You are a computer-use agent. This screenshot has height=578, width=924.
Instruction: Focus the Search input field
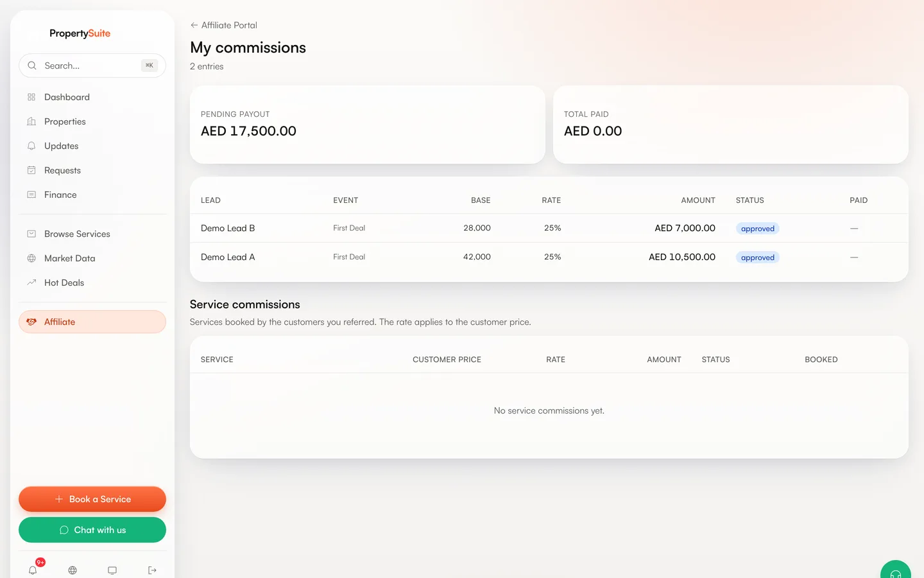click(x=92, y=66)
